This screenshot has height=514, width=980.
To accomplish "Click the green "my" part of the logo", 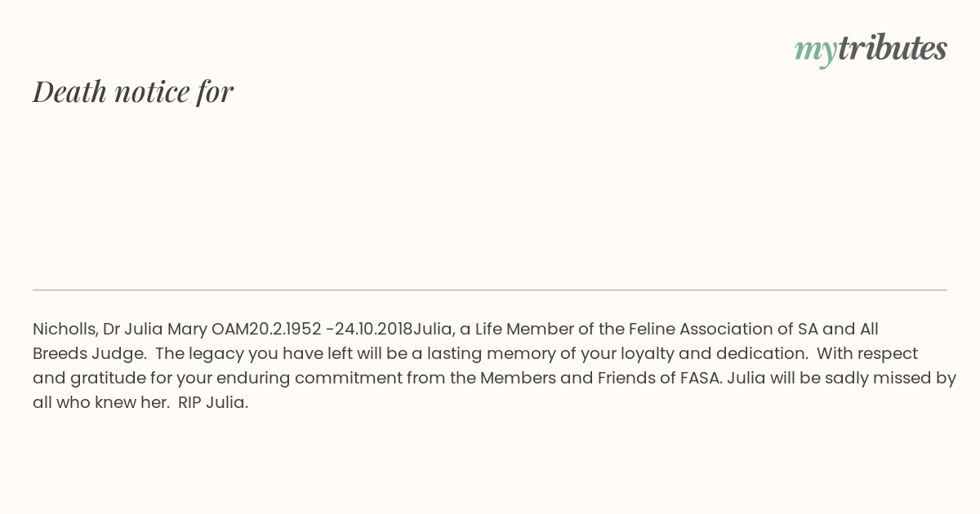I will (815, 51).
